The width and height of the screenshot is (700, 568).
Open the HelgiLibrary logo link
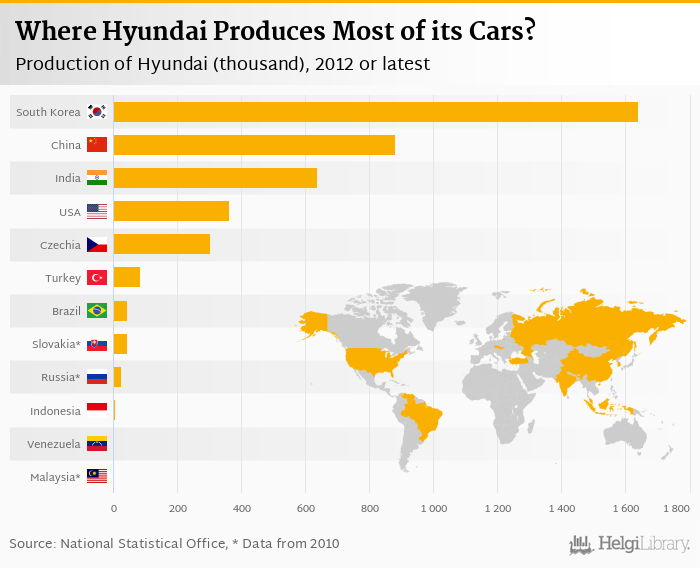630,544
